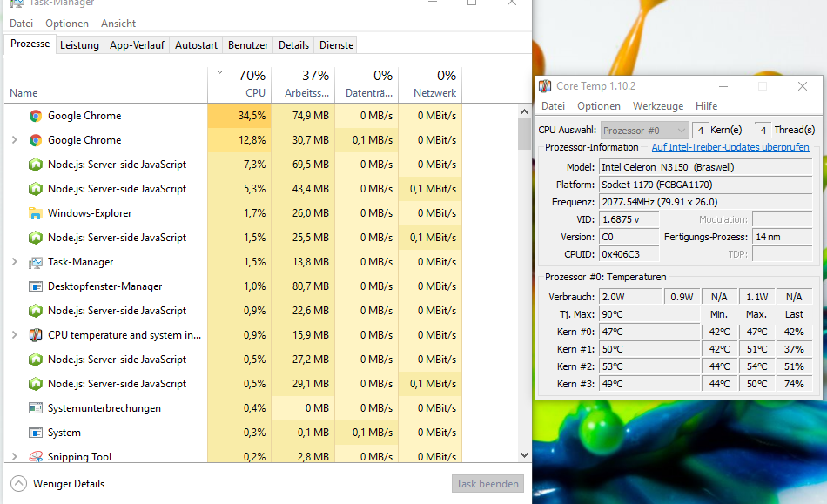
Task: Sort processes by the Name column header
Action: pyautogui.click(x=24, y=93)
